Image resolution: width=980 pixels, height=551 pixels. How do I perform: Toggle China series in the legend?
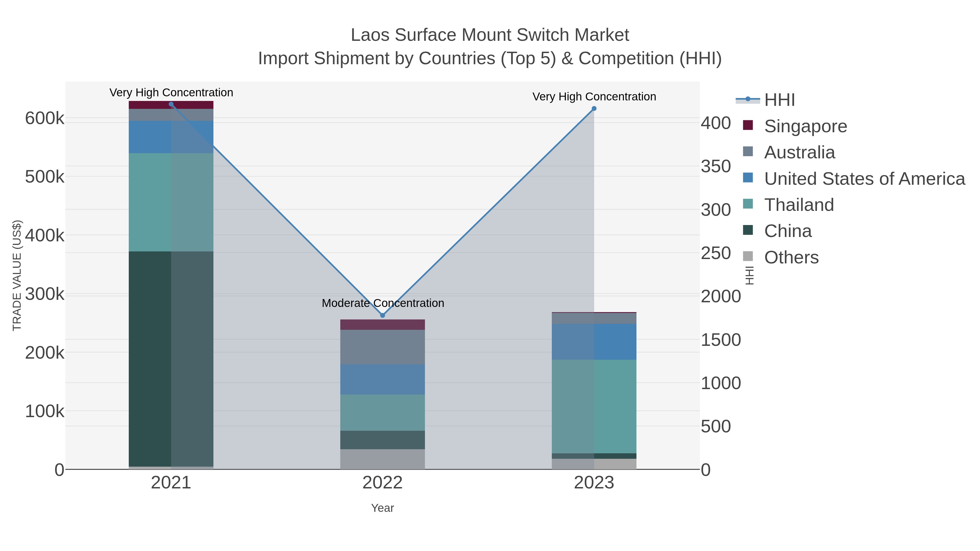[777, 231]
